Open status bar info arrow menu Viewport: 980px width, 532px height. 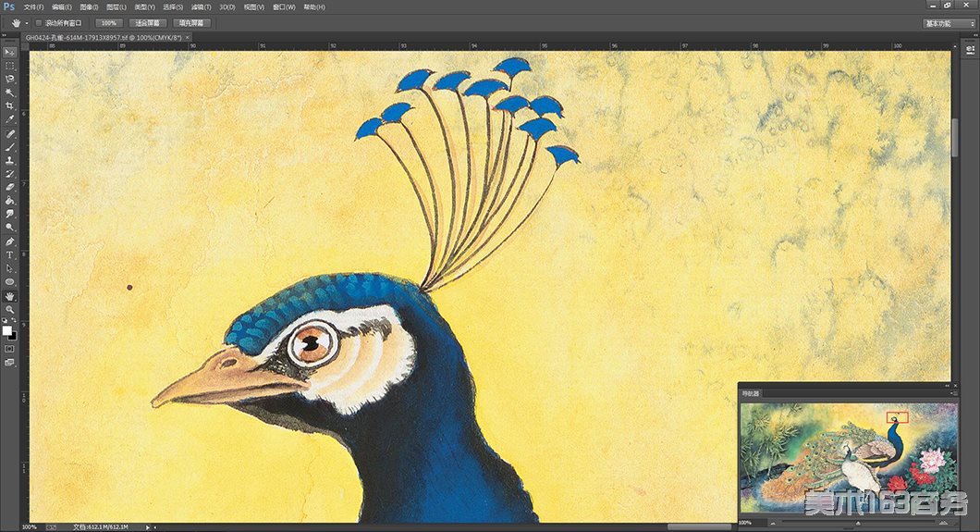(148, 527)
